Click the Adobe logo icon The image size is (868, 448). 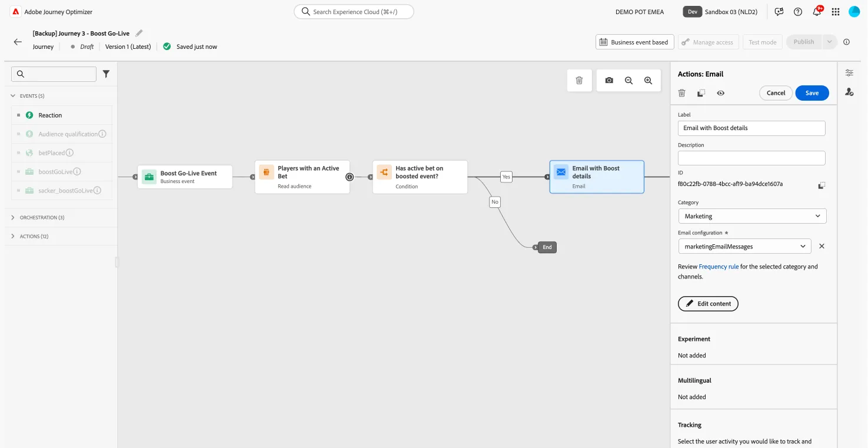(16, 12)
